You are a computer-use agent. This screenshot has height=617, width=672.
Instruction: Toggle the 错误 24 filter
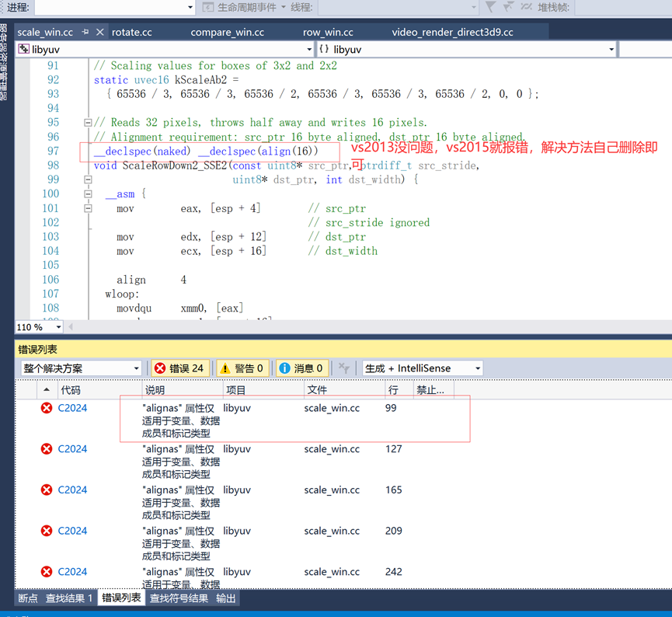point(180,368)
